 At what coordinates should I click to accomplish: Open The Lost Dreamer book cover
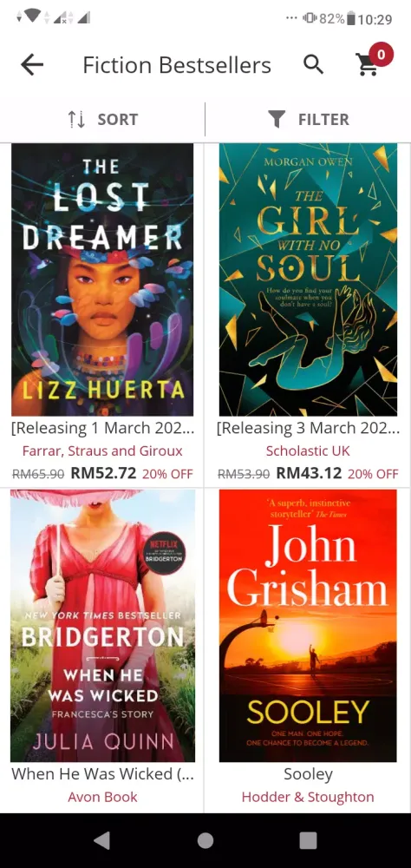(102, 279)
